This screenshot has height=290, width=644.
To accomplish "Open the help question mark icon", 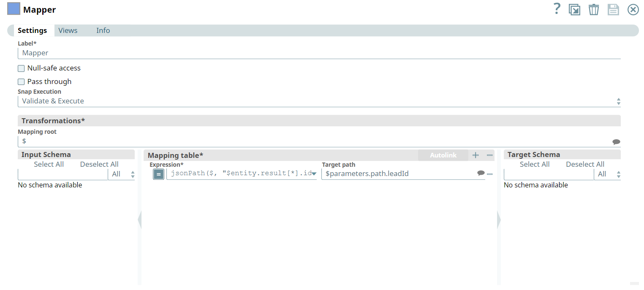I will pos(557,9).
